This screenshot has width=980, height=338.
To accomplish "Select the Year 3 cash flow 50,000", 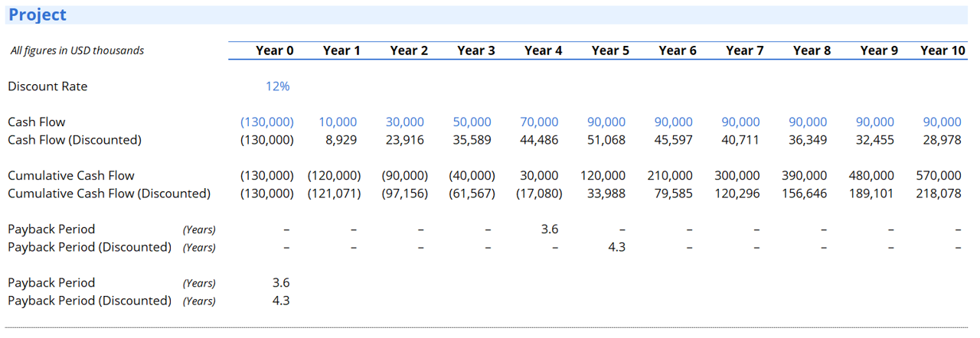I will [472, 122].
